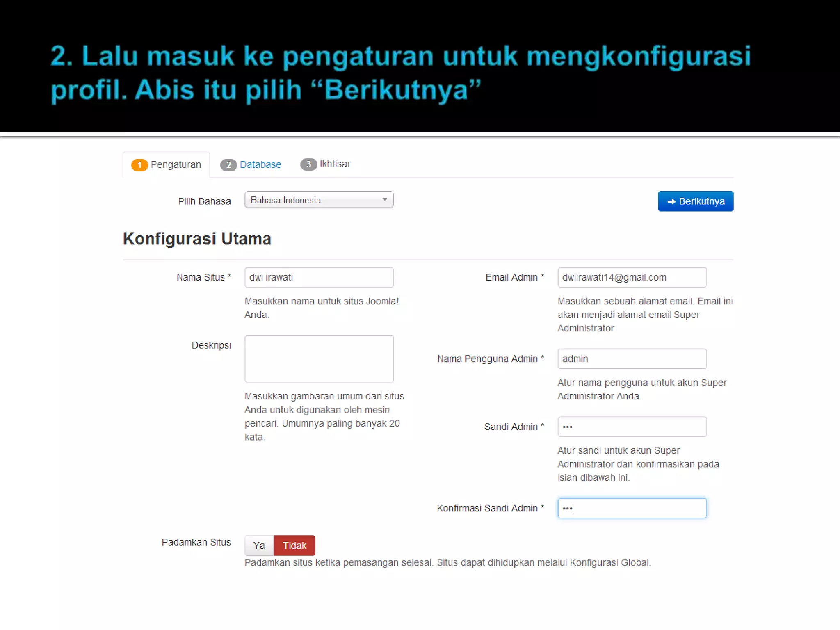Click inside the Deskripsi text area

pyautogui.click(x=319, y=358)
